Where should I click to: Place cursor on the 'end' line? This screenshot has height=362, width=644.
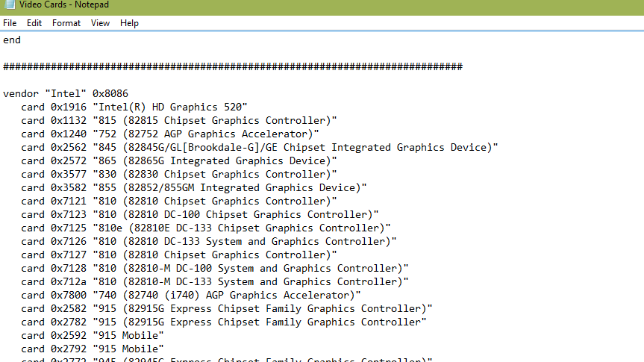pos(12,40)
